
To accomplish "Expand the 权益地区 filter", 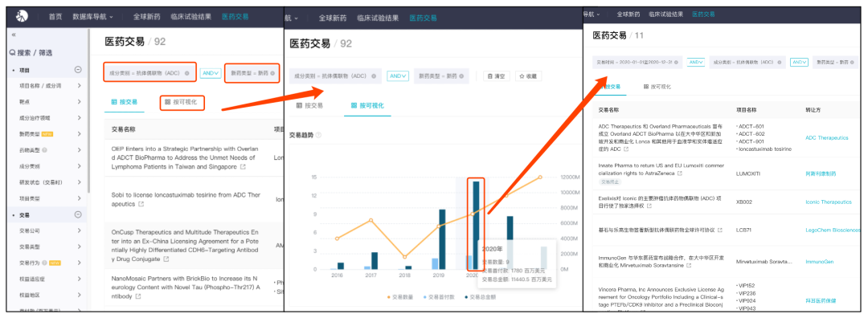I will pos(79,295).
